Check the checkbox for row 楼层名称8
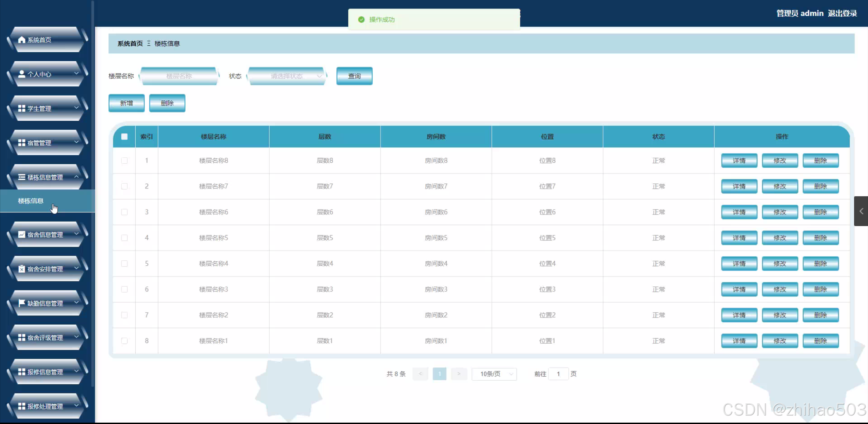The image size is (868, 424). pos(124,160)
